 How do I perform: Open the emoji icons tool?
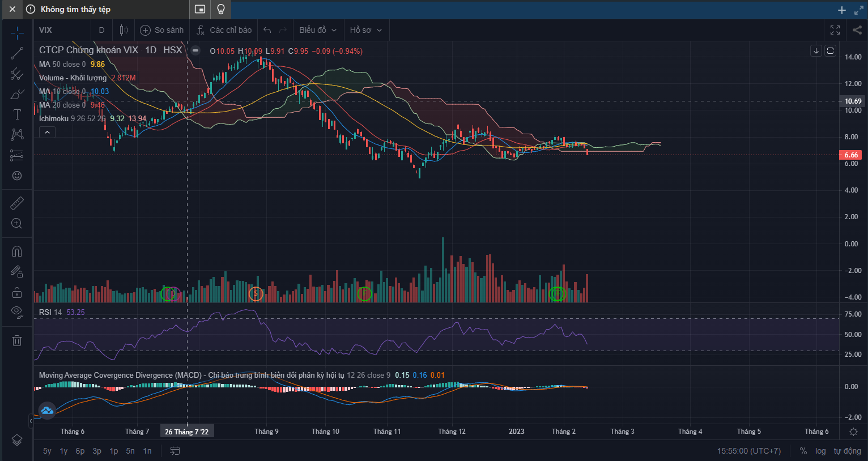pos(17,176)
